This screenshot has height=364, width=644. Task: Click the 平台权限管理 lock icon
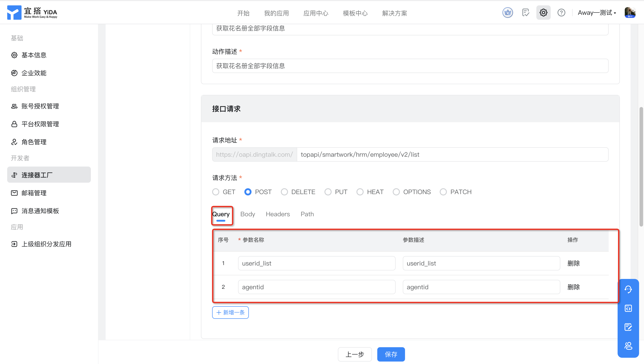coord(14,124)
